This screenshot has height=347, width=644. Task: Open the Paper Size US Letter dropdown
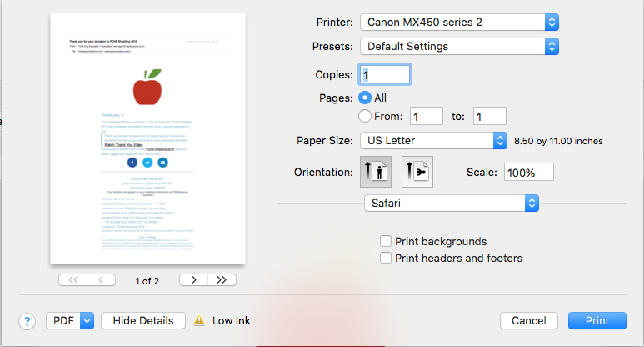(x=433, y=141)
